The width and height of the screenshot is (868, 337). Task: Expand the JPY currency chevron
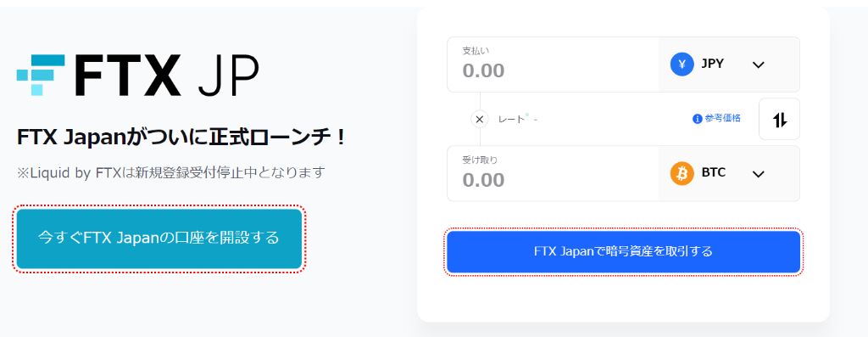(x=759, y=65)
